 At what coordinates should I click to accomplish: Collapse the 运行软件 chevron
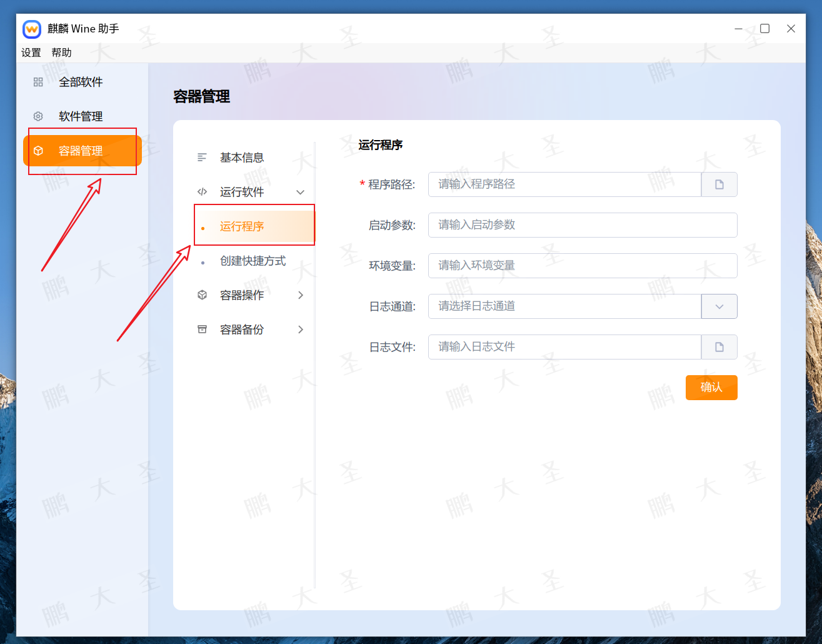[x=301, y=192]
